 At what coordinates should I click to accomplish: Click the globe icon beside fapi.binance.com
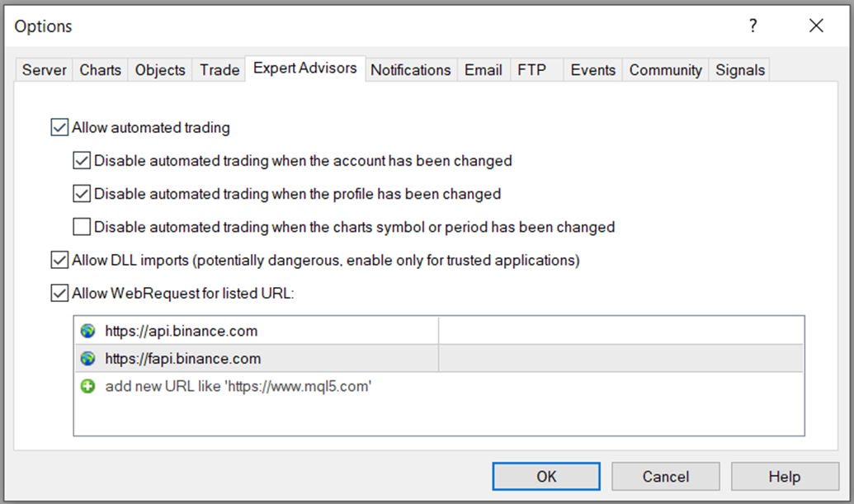click(87, 359)
